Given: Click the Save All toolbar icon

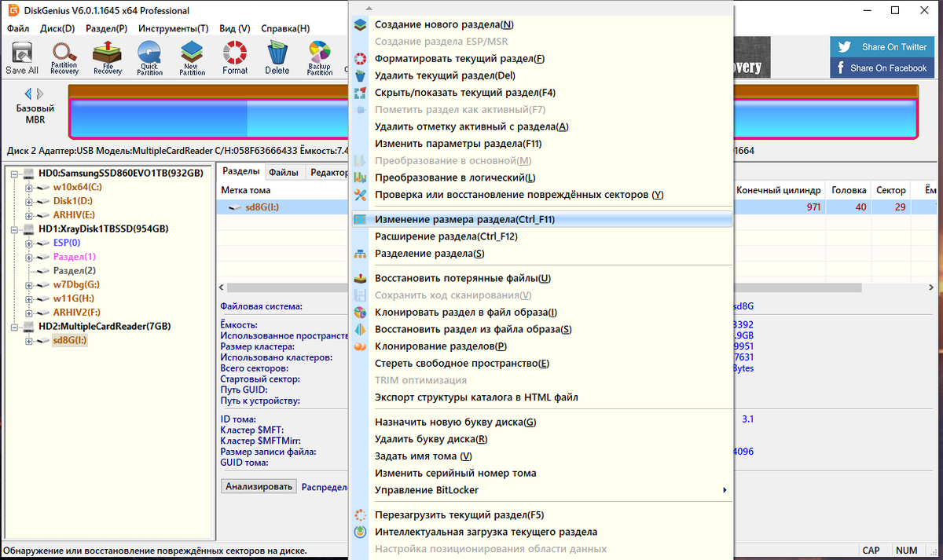Looking at the screenshot, I should (22, 58).
